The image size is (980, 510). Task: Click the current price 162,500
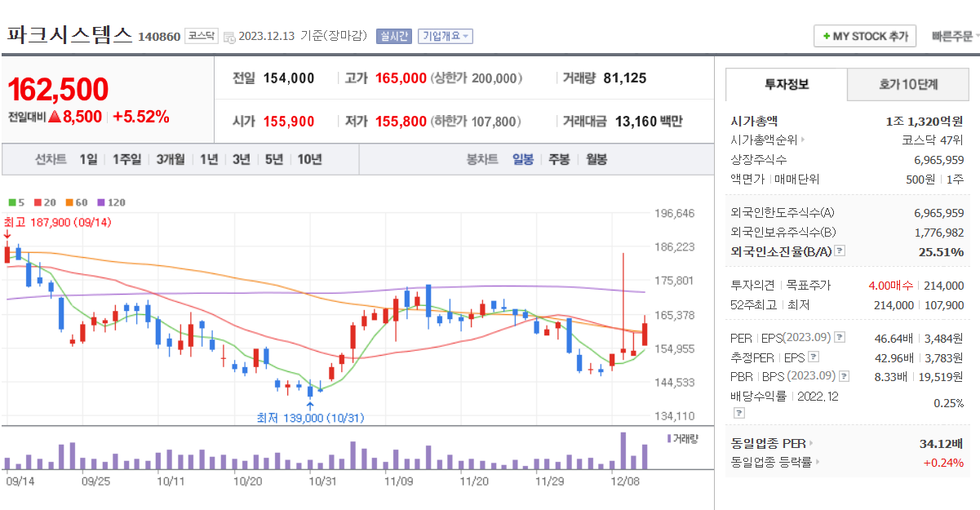tap(58, 90)
